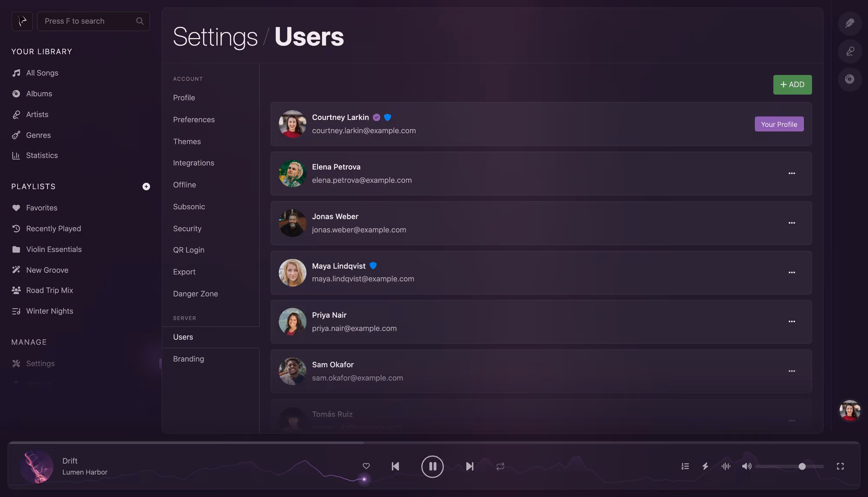This screenshot has width=868, height=497.
Task: Toggle like heart for Drift
Action: pos(366,466)
